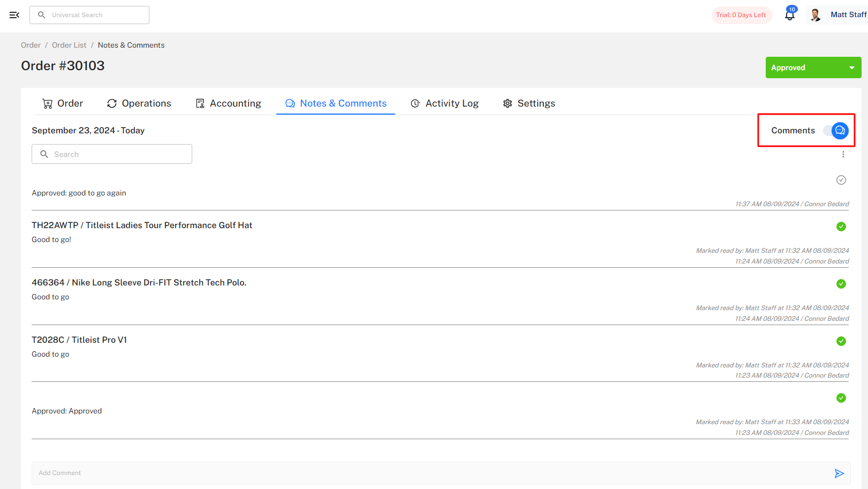The image size is (868, 489).
Task: Toggle read check for Titleist Ladies Hat comment
Action: [x=841, y=227]
